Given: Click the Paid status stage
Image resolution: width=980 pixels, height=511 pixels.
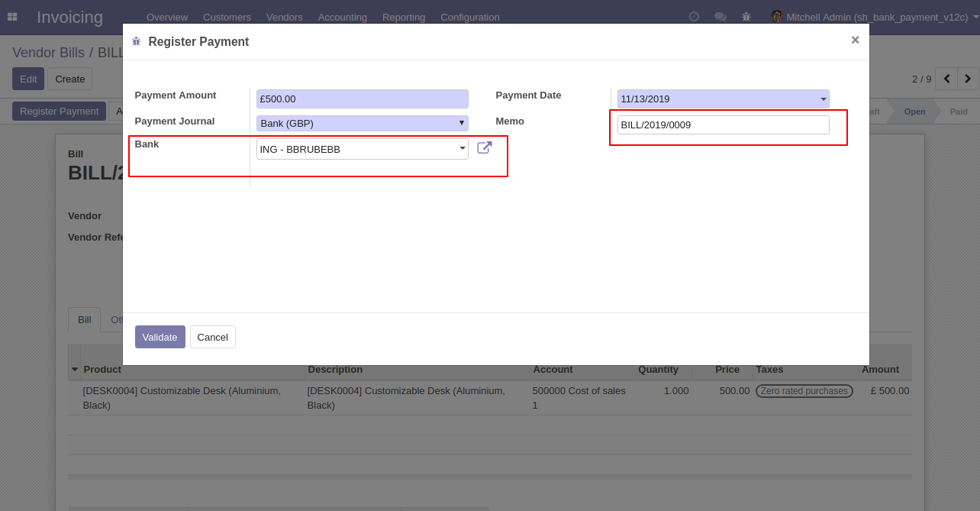Looking at the screenshot, I should click(959, 112).
